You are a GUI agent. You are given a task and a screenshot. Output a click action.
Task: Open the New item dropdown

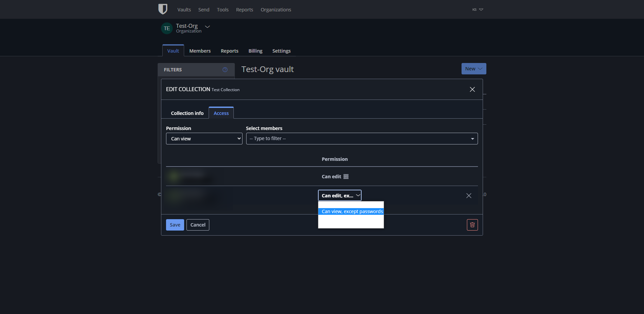coord(473,68)
